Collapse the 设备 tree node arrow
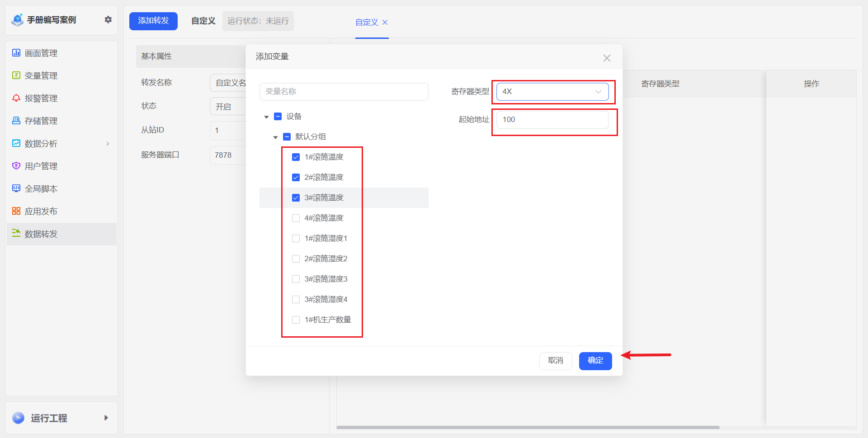 [266, 117]
